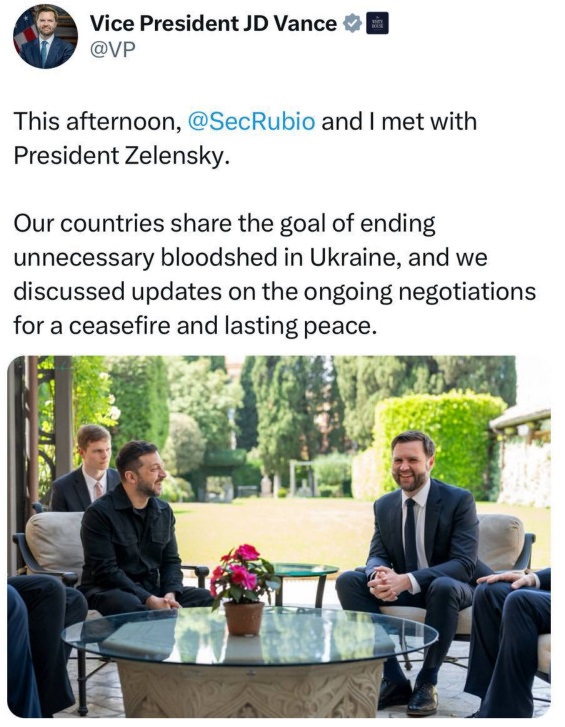
Task: Click the @VP account handle
Action: tap(113, 49)
